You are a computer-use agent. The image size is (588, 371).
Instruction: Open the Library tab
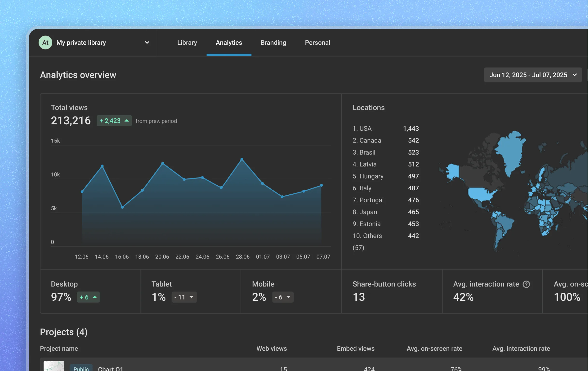pyautogui.click(x=187, y=43)
